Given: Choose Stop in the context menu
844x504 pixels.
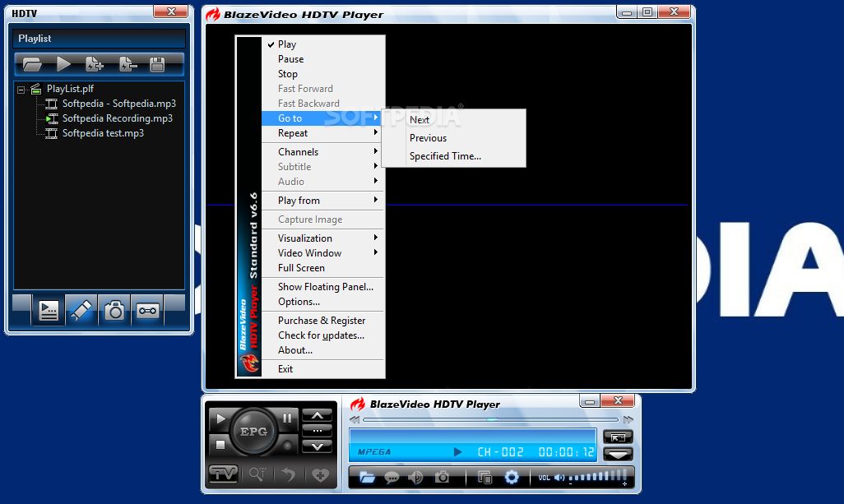Looking at the screenshot, I should tap(323, 74).
